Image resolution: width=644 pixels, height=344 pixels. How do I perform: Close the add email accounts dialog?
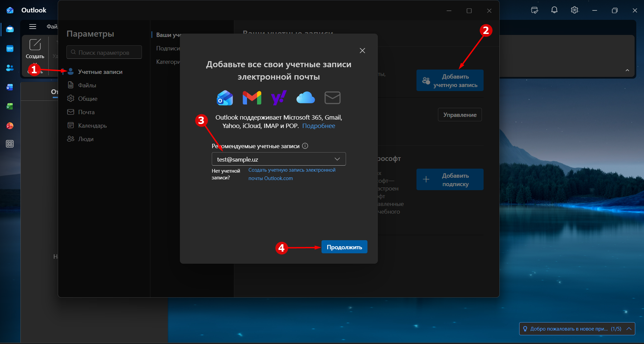(x=362, y=50)
